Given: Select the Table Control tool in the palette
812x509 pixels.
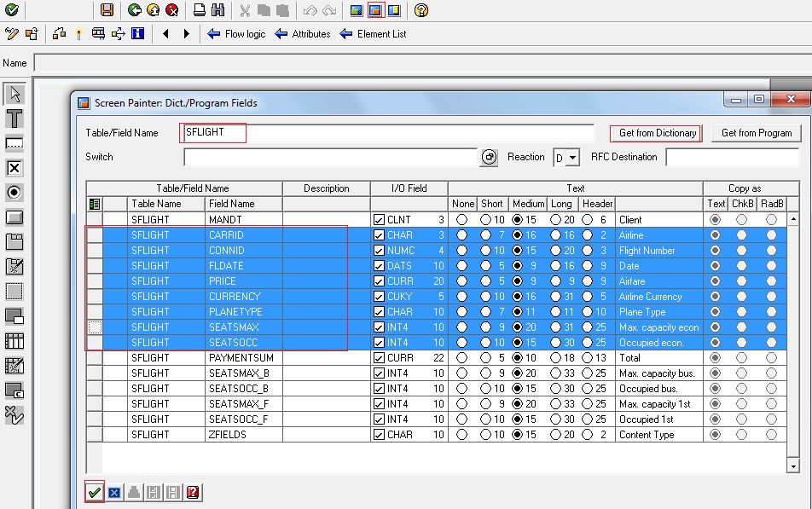Looking at the screenshot, I should click(14, 340).
